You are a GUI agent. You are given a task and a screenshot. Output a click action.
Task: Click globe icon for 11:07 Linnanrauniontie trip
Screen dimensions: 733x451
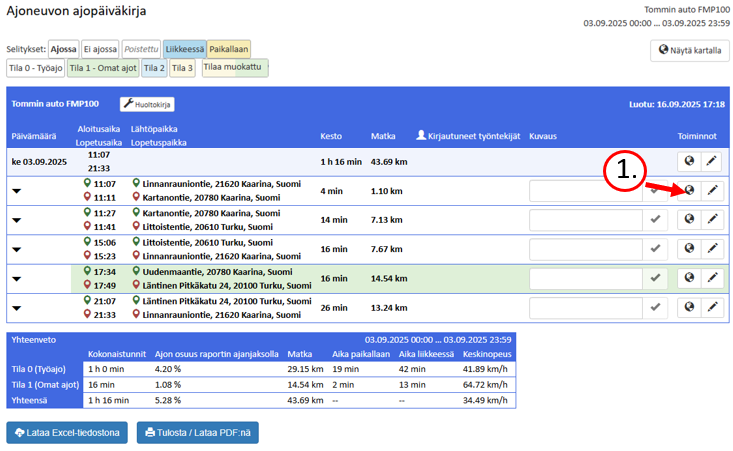(x=688, y=191)
